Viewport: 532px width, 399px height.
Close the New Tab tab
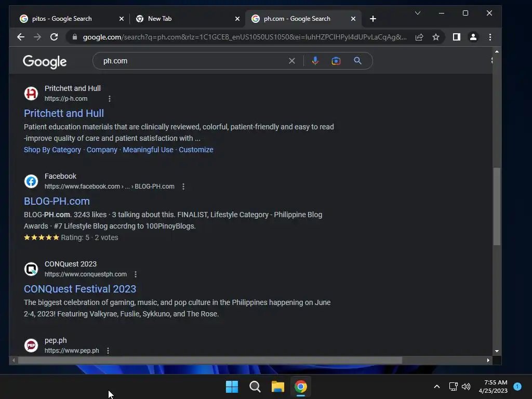[x=237, y=19]
